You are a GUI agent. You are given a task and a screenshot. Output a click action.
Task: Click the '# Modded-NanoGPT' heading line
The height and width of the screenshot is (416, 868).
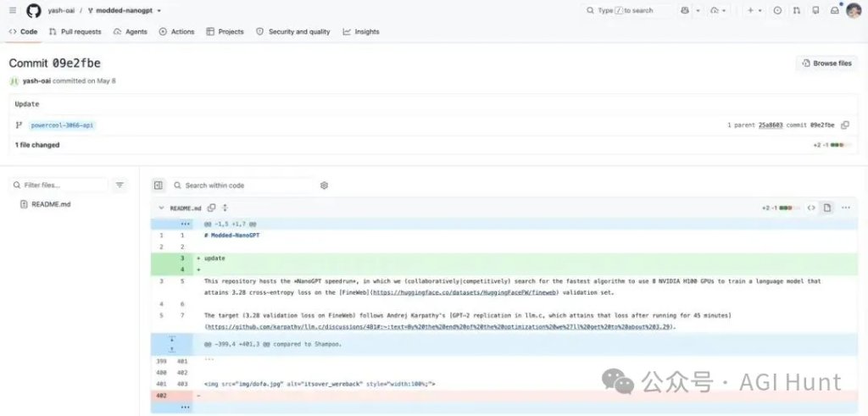[x=232, y=235]
